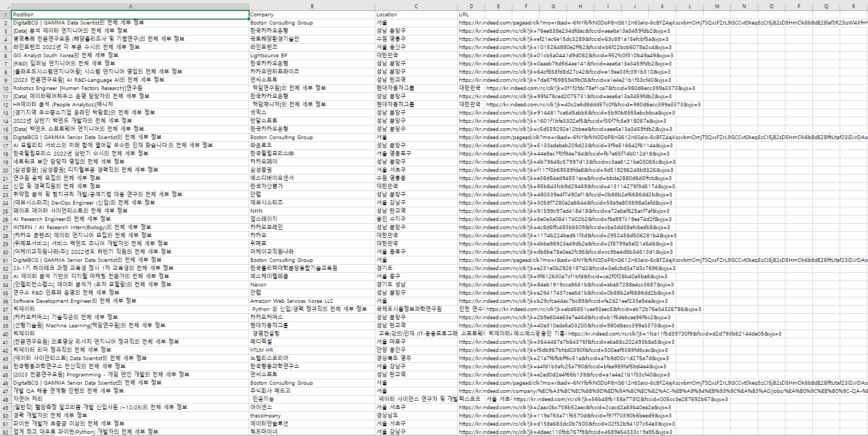This screenshot has width=868, height=436.
Task: Select the '자연어 처리' position cell
Action: tap(130, 399)
